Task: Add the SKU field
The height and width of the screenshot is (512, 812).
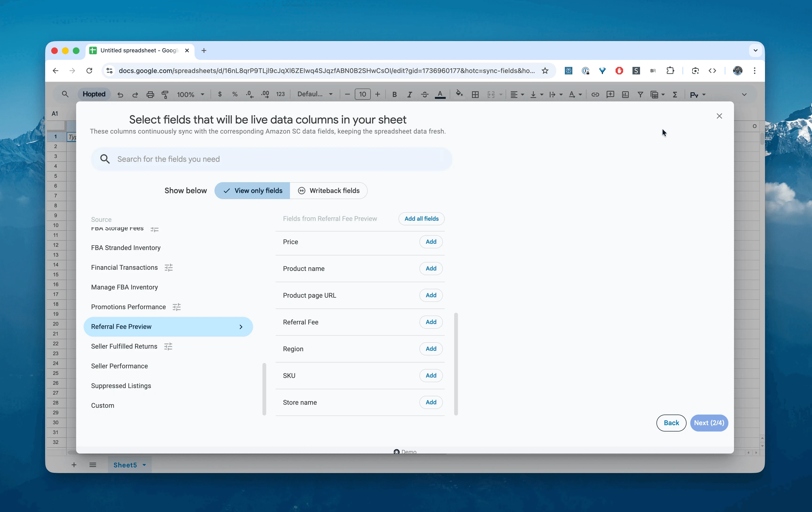Action: [x=431, y=376]
